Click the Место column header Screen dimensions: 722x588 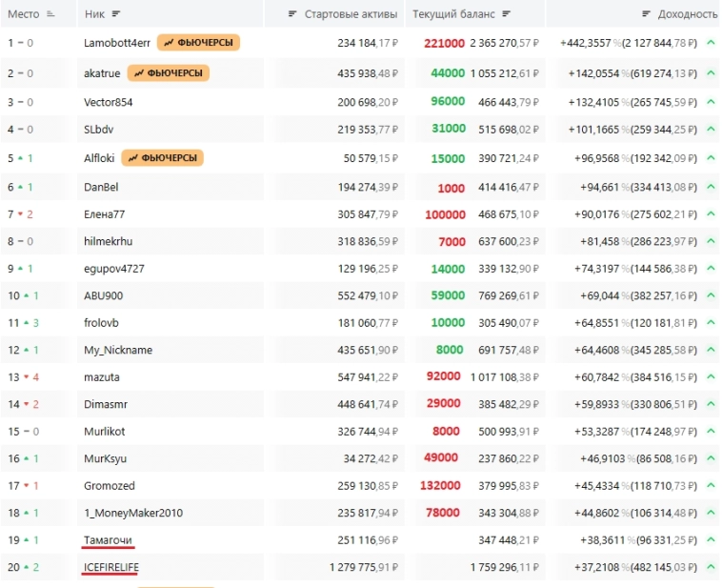pos(24,14)
